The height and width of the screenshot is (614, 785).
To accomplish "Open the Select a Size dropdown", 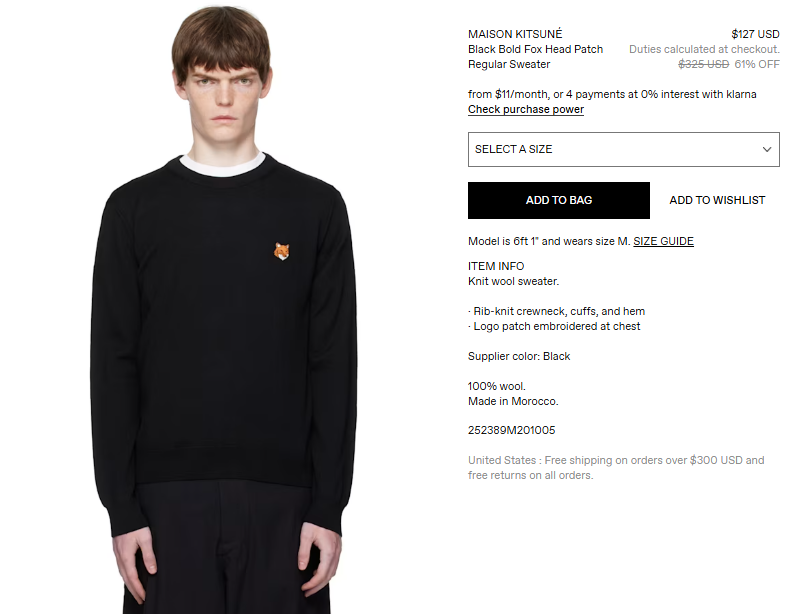I will (623, 149).
